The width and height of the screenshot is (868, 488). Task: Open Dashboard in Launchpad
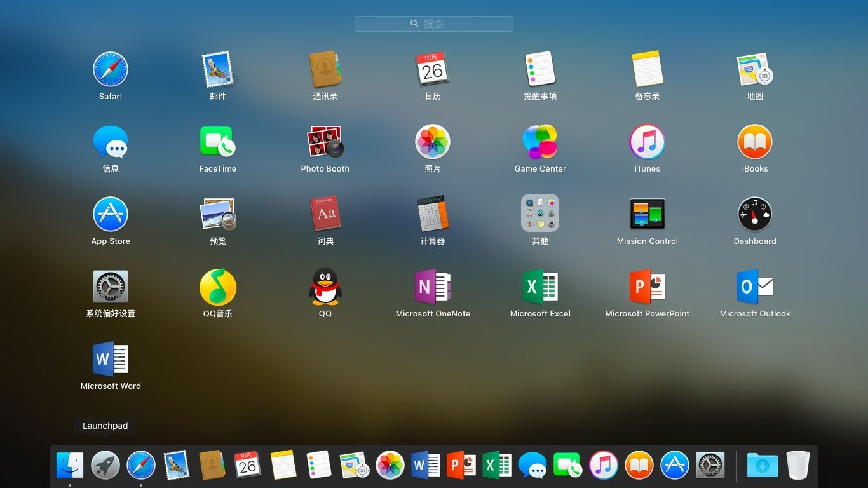(755, 214)
